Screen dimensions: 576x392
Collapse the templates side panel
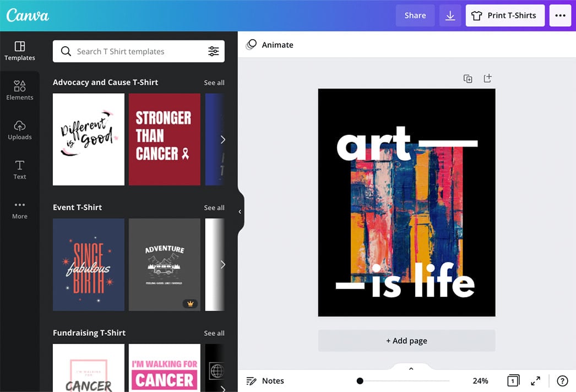coord(239,211)
